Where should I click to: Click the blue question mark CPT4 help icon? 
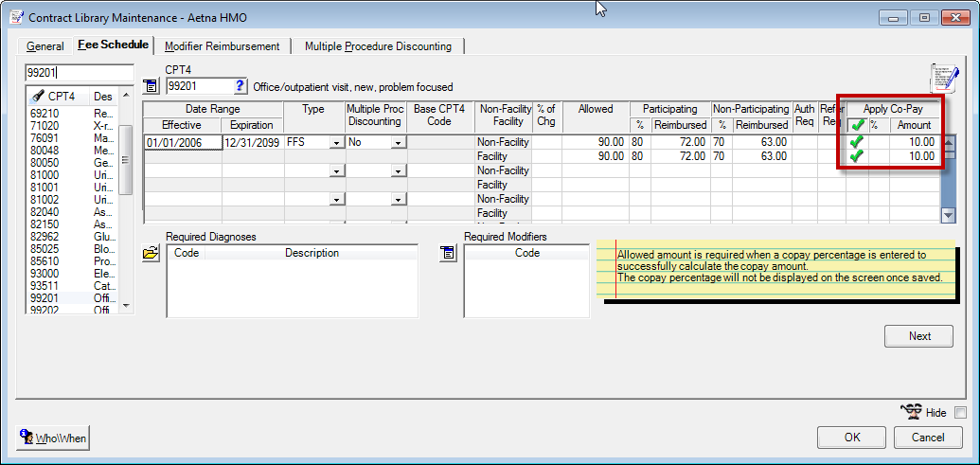point(240,85)
